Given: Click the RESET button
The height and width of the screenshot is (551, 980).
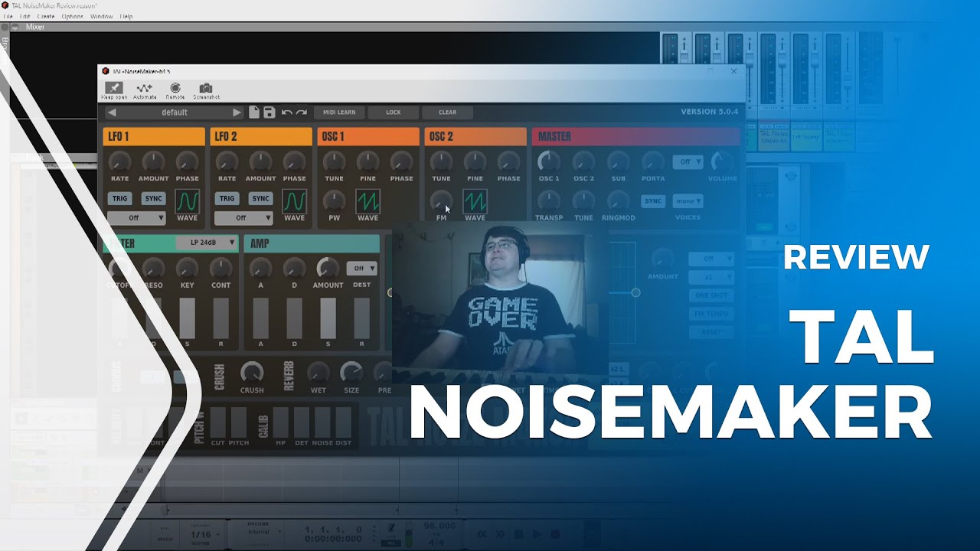Looking at the screenshot, I should click(710, 332).
